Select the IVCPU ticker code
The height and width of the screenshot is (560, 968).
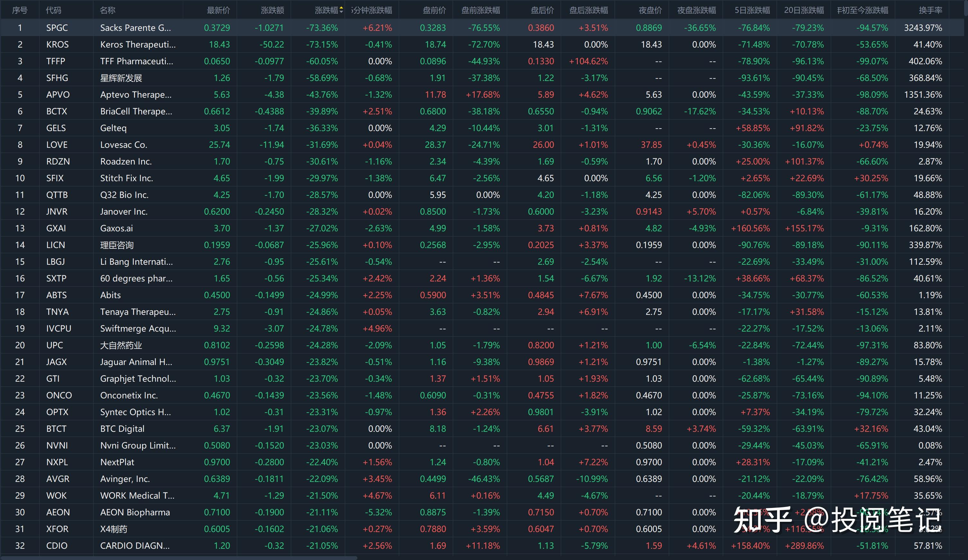click(59, 328)
